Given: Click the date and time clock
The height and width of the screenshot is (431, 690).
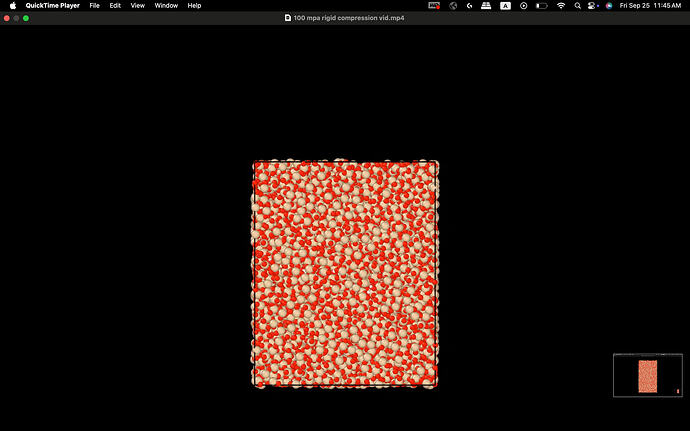Looking at the screenshot, I should (650, 6).
